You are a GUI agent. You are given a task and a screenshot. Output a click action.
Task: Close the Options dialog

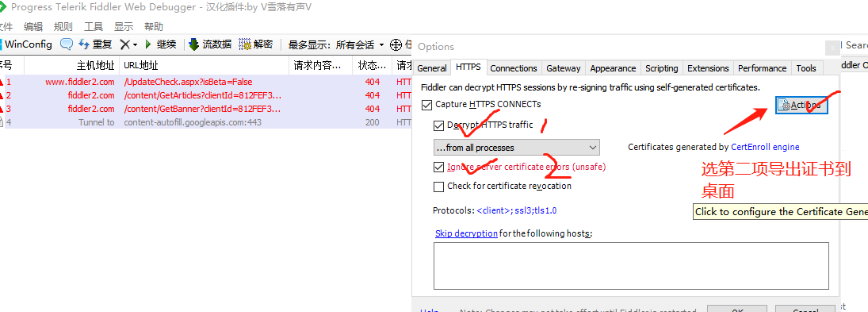coord(832,48)
